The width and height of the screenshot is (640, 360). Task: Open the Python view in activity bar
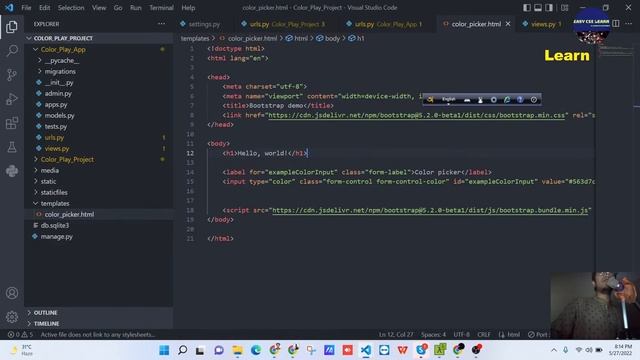click(12, 171)
